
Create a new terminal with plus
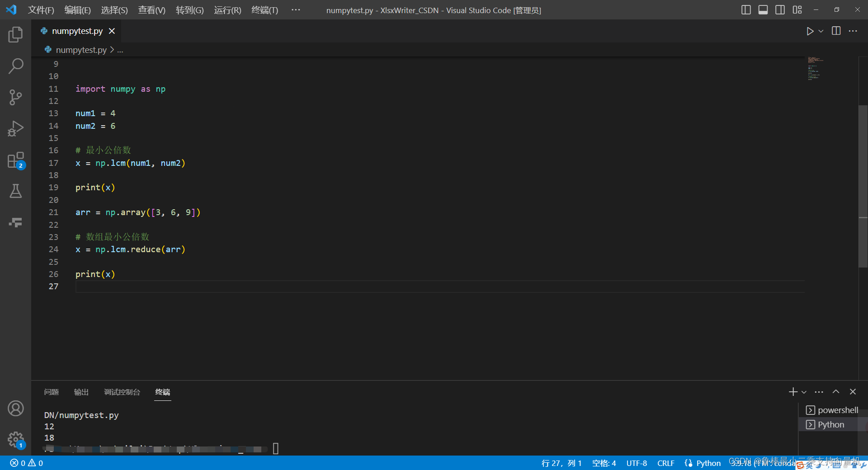tap(793, 392)
